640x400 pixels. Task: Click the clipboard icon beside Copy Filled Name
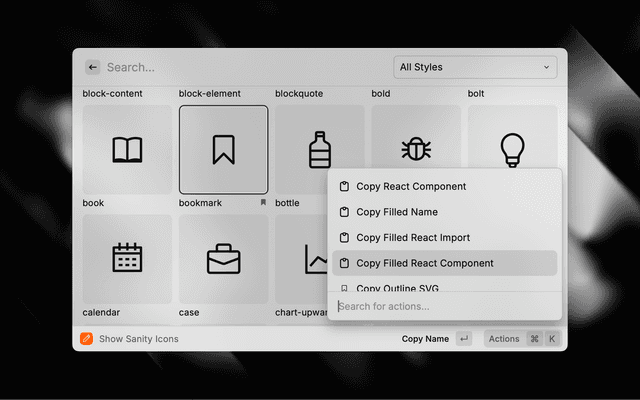pyautogui.click(x=344, y=212)
